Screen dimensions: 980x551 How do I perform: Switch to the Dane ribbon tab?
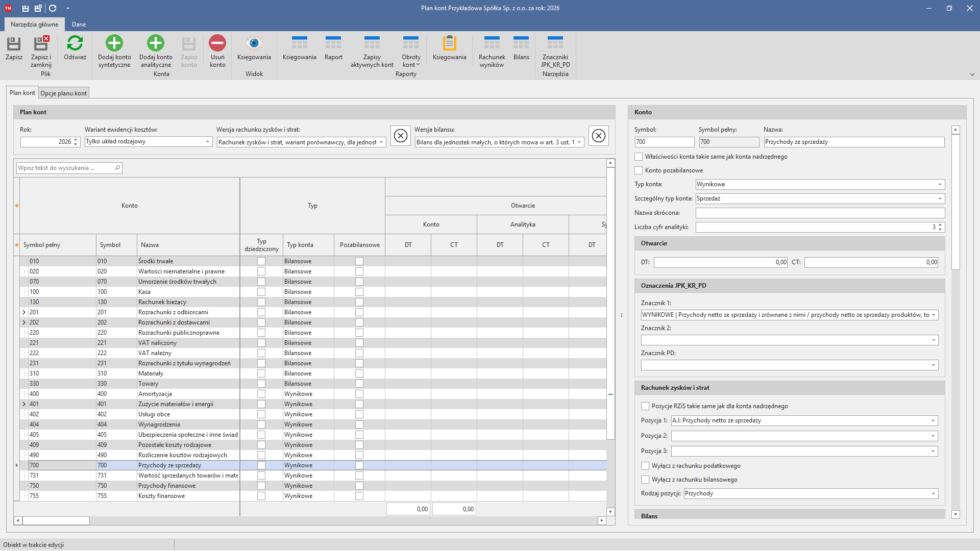79,24
